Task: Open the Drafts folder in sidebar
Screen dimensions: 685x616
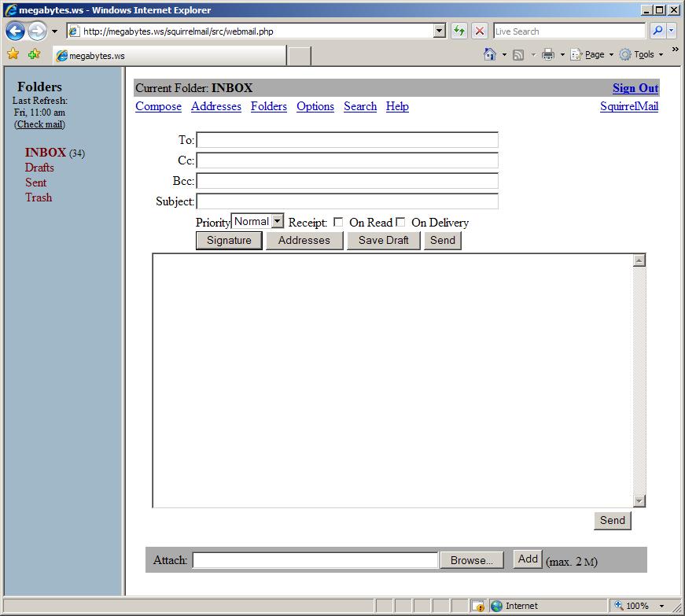Action: [x=39, y=168]
